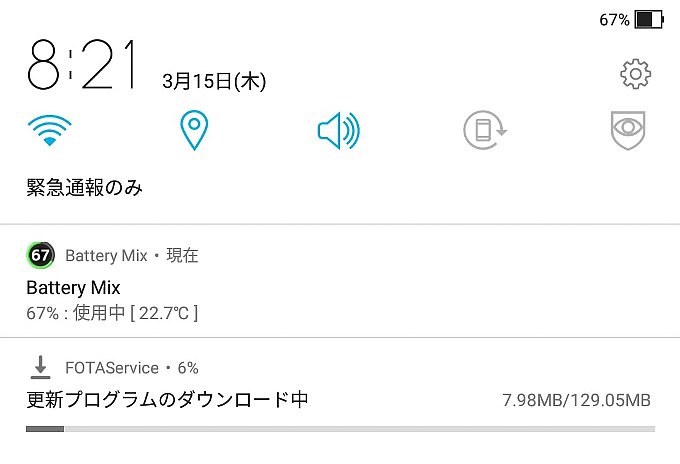Screen dimensions: 680x464
Task: Tap the 緊急通報のみ carrier label
Action: [x=85, y=188]
